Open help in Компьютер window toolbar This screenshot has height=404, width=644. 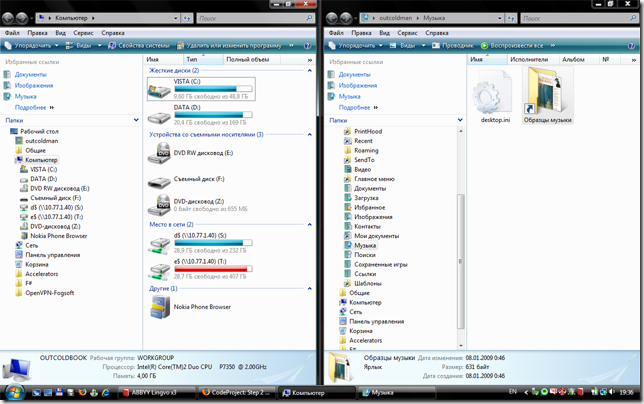[307, 46]
